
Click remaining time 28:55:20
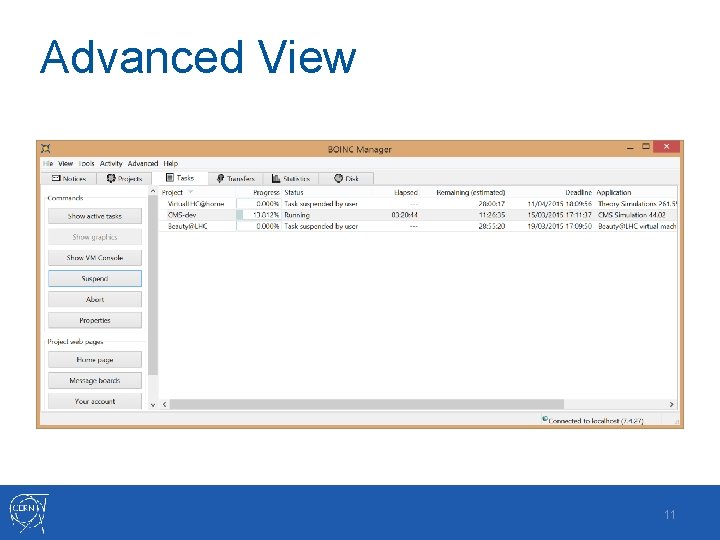(492, 226)
